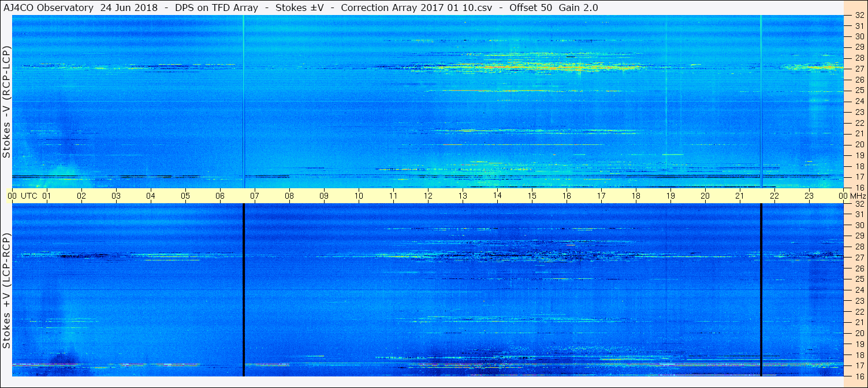Select the 09 hour marker on time axis
The width and height of the screenshot is (868, 388).
point(324,196)
